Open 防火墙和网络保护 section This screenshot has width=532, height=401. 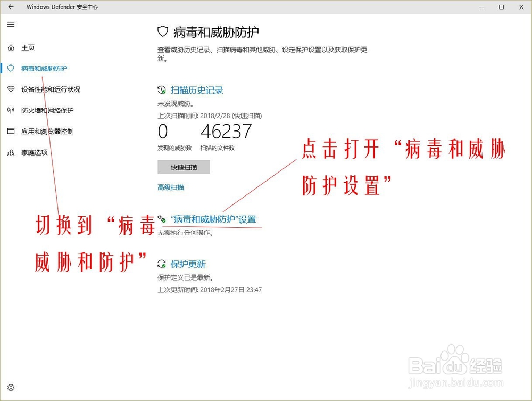point(47,110)
